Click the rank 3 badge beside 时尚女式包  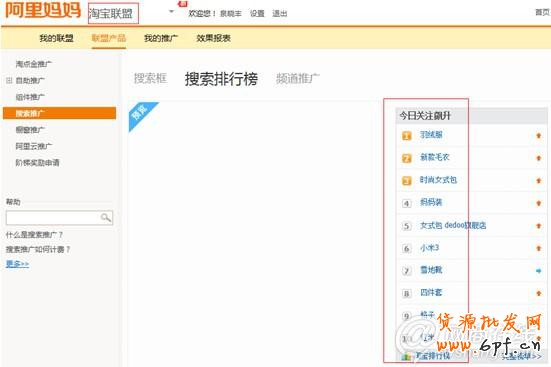coord(407,181)
